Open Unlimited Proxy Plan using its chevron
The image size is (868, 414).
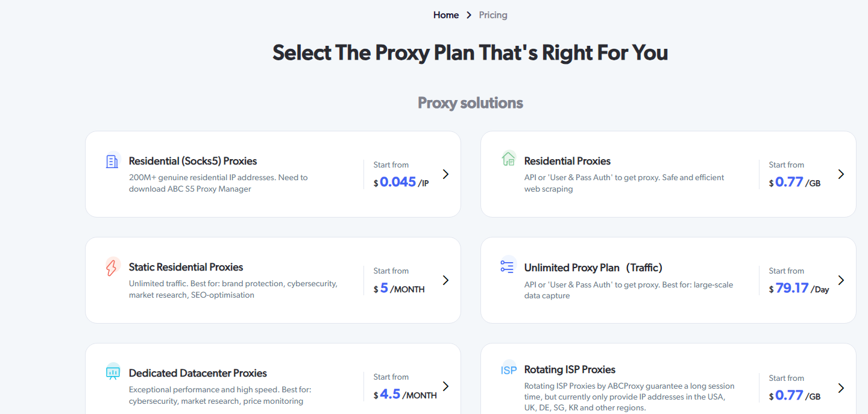point(841,280)
